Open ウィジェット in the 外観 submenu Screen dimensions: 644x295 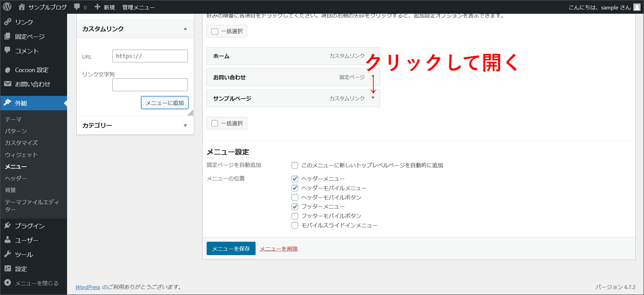[x=21, y=155]
